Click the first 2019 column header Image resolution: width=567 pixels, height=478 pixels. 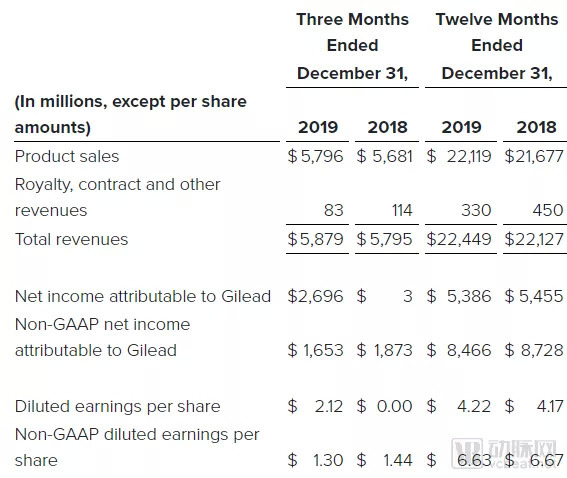pos(318,127)
